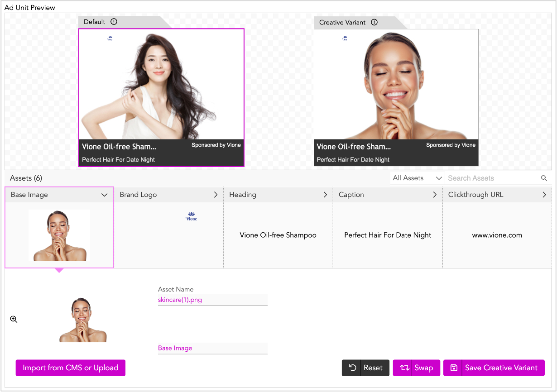The width and height of the screenshot is (557, 392).
Task: Click the Caption column header label
Action: tap(351, 195)
